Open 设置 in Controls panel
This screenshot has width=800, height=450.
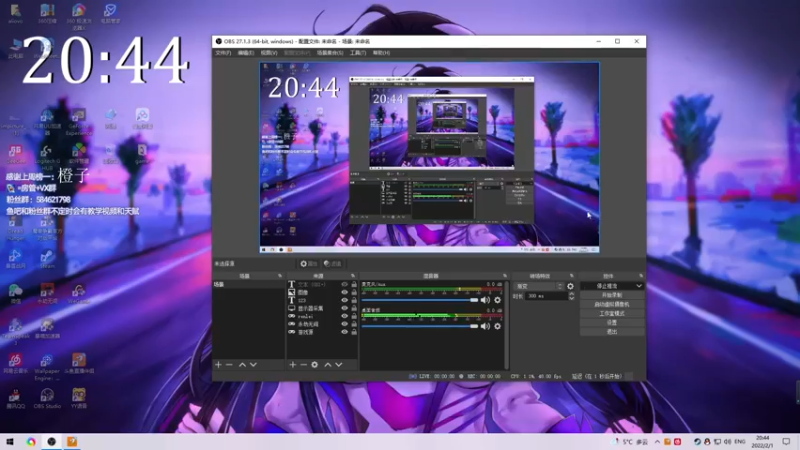[x=612, y=323]
